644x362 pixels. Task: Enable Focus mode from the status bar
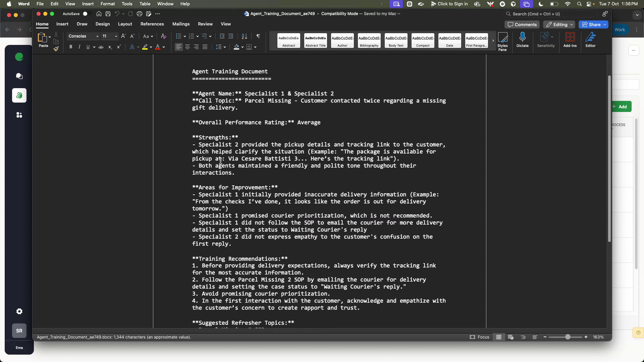480,337
